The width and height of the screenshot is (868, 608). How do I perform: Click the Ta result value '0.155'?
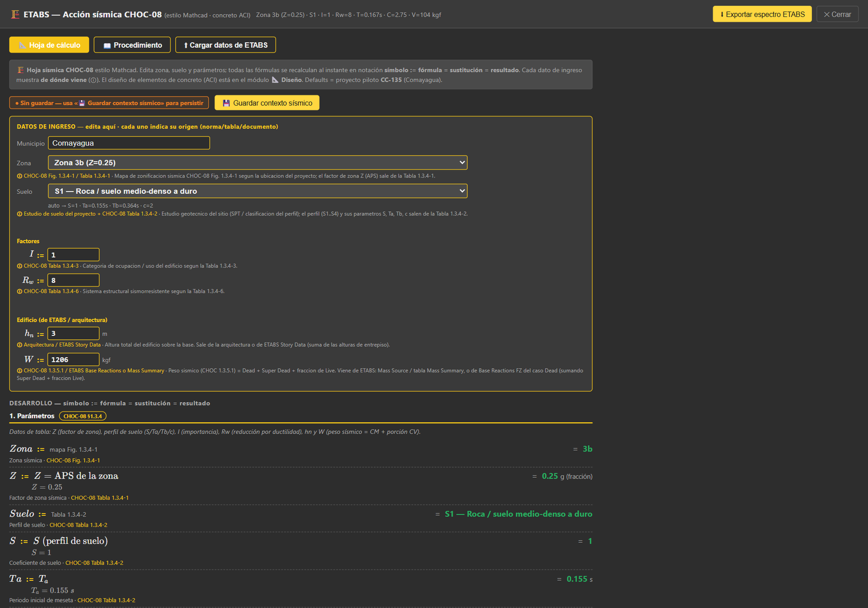click(577, 579)
